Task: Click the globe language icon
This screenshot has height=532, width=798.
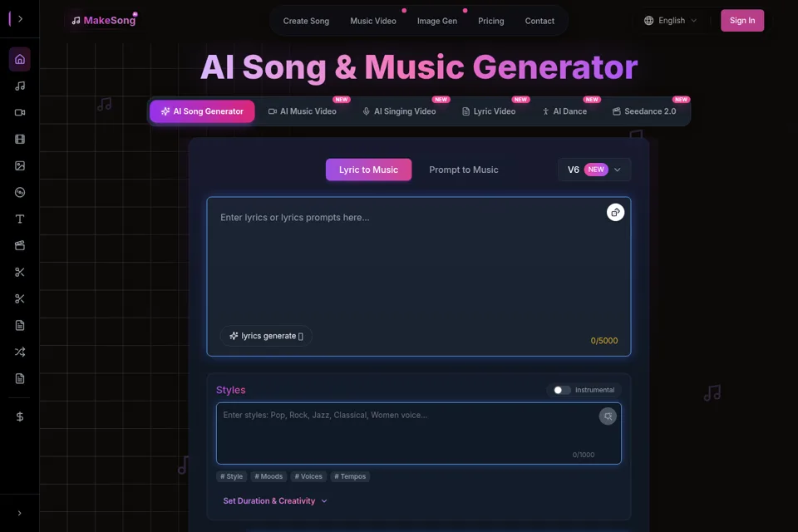Action: pos(648,21)
